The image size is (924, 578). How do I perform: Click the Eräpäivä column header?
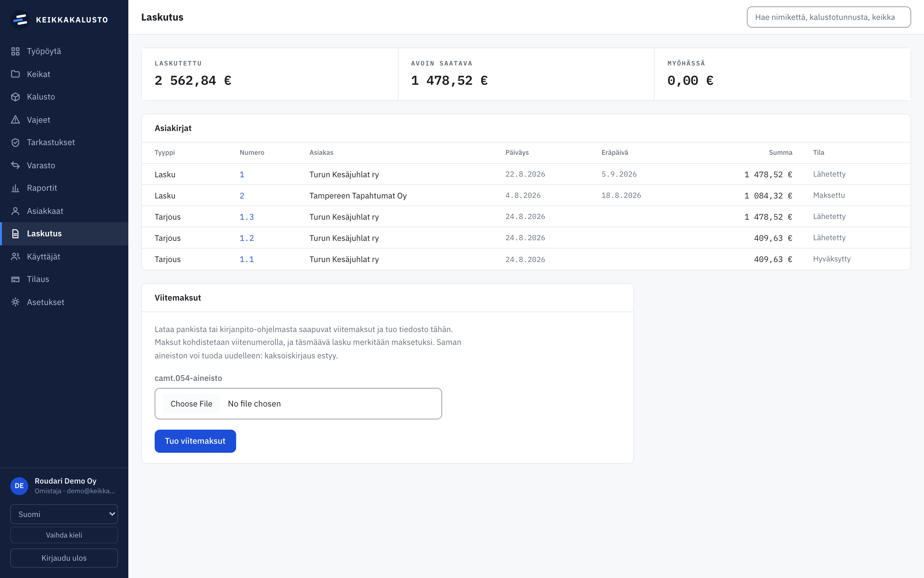pyautogui.click(x=615, y=153)
